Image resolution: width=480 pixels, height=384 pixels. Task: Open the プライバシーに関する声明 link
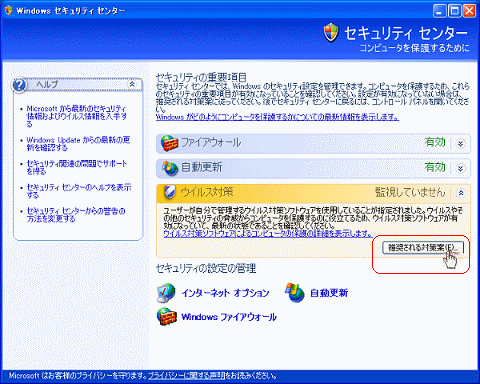[187, 376]
